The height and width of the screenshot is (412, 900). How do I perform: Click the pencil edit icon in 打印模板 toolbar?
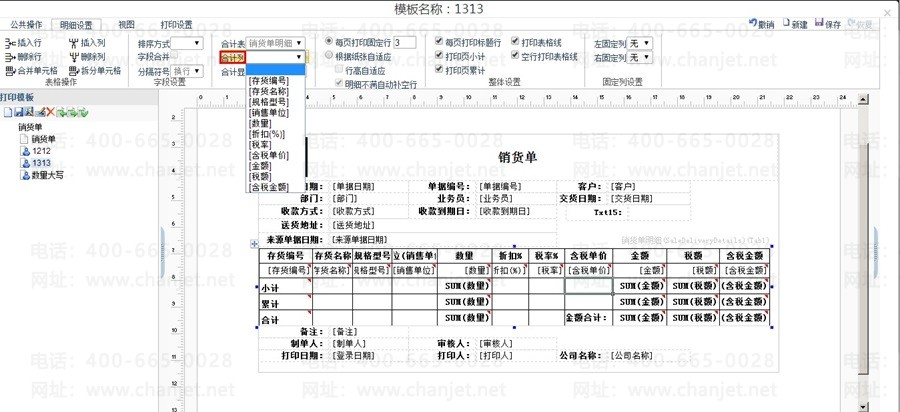[x=40, y=112]
